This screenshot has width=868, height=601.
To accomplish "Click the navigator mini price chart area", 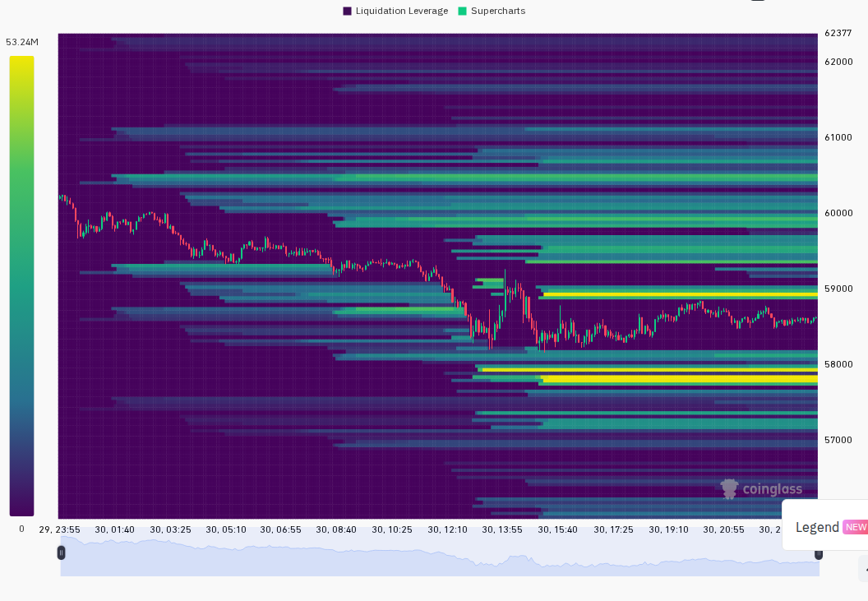I will pos(440,557).
